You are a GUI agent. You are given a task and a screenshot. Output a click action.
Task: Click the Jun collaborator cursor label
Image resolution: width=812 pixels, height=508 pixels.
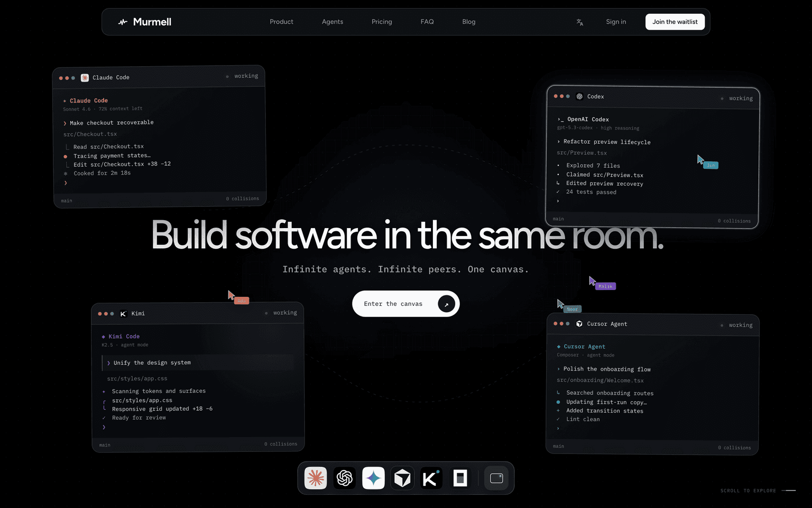click(x=710, y=165)
